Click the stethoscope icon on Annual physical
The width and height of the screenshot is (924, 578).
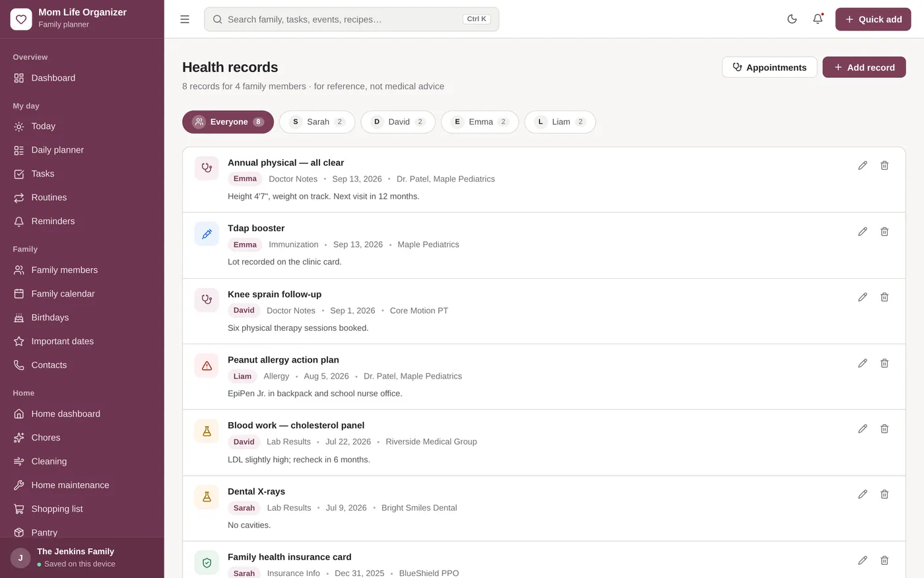tap(207, 168)
